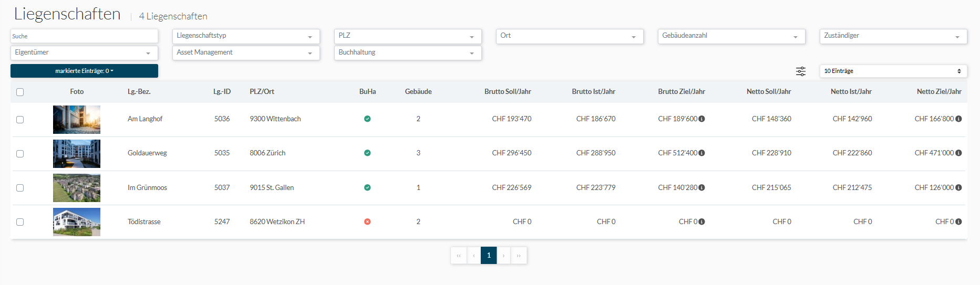Go to pagination page 1
The height and width of the screenshot is (285, 980).
pos(489,256)
